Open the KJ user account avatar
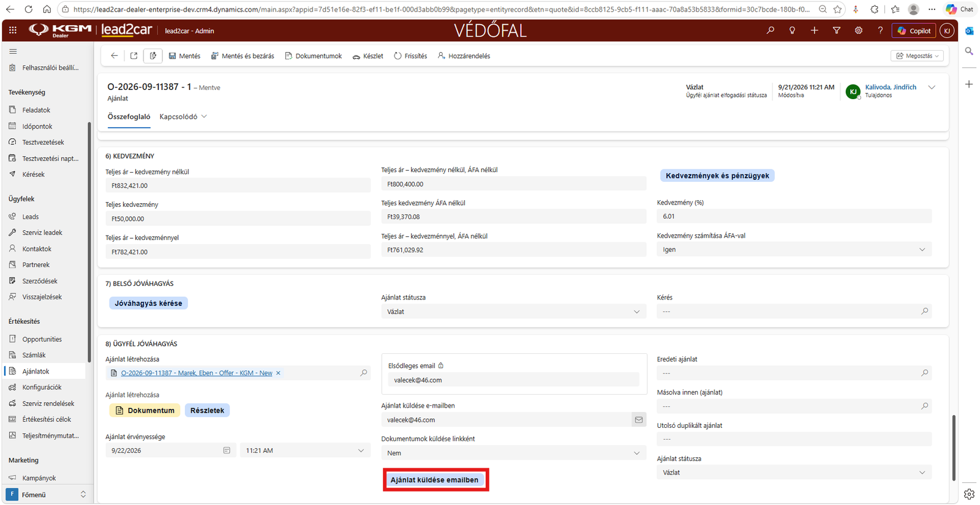The height and width of the screenshot is (505, 980). point(947,30)
